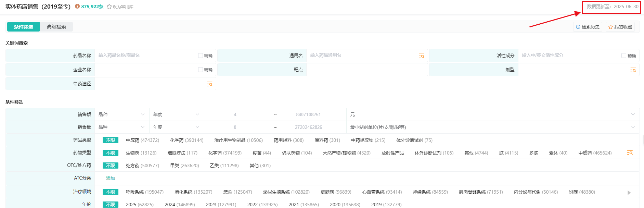Open the drug category expanded list icon

click(630, 153)
